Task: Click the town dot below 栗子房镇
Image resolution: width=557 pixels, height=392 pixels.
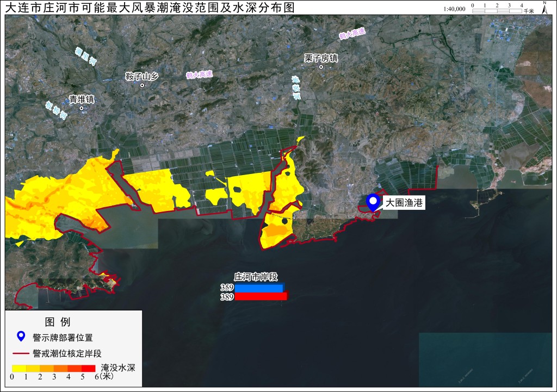Action: pyautogui.click(x=321, y=67)
